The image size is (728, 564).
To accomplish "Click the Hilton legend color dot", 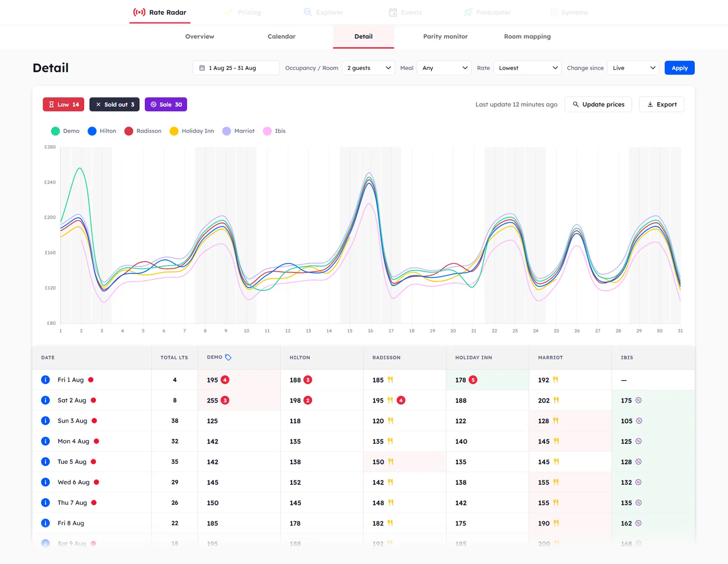I will click(91, 131).
